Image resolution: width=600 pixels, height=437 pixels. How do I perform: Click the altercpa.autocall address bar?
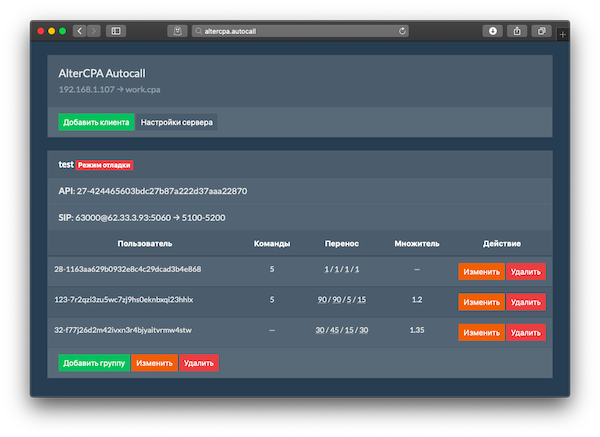(290, 31)
